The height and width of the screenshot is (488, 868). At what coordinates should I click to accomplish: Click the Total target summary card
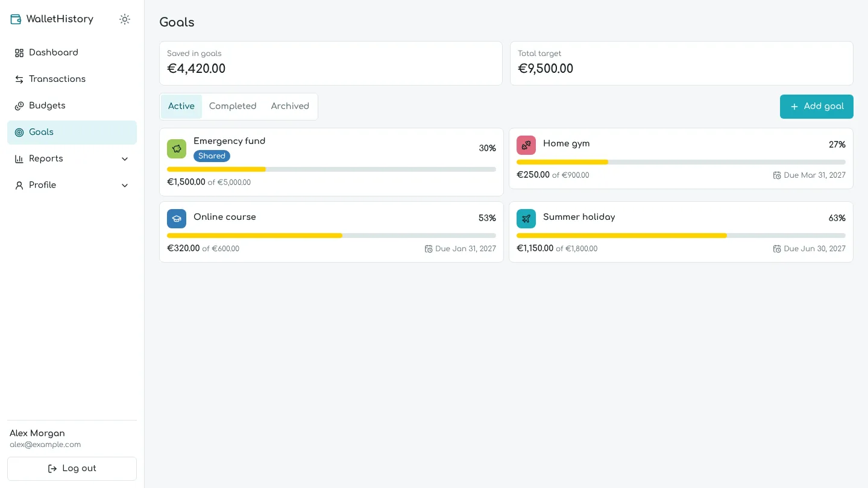682,63
